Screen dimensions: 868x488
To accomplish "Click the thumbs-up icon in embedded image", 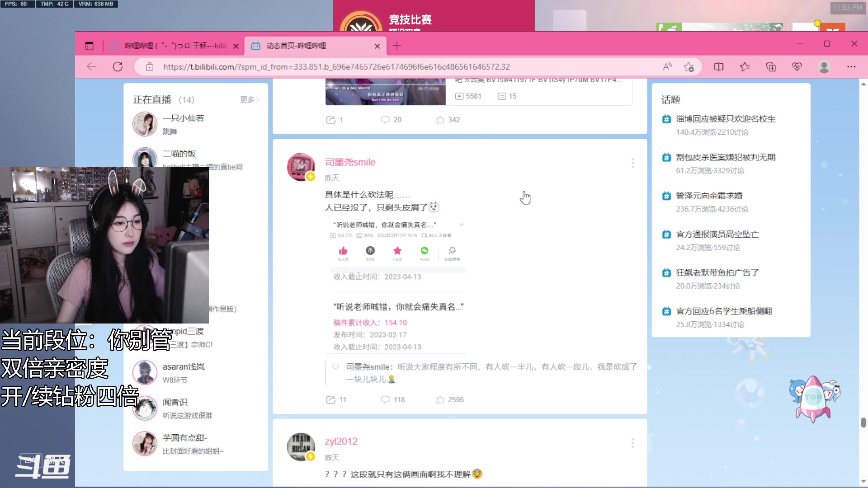I will point(343,251).
